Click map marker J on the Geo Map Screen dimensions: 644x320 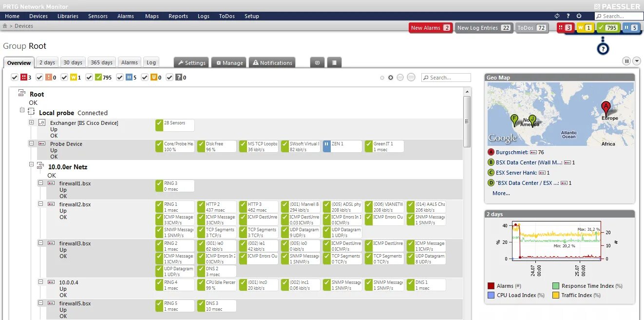532,120
